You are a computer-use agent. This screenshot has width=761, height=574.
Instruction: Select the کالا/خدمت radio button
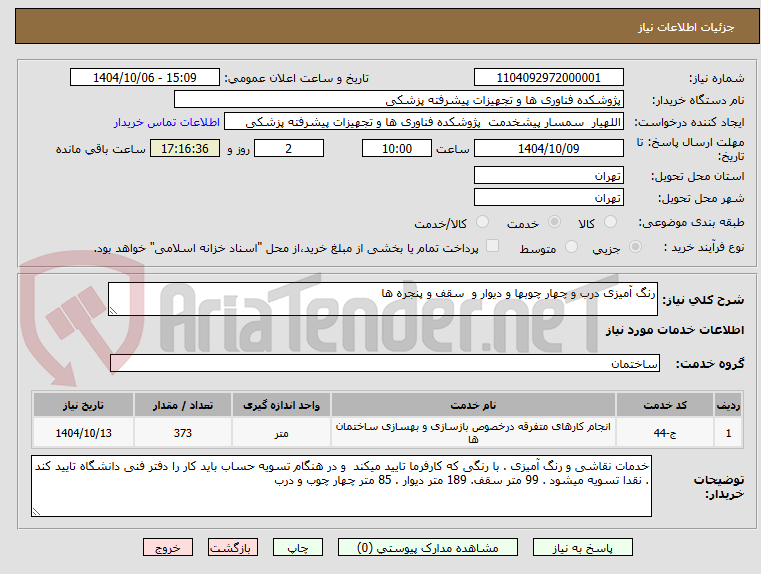482,222
